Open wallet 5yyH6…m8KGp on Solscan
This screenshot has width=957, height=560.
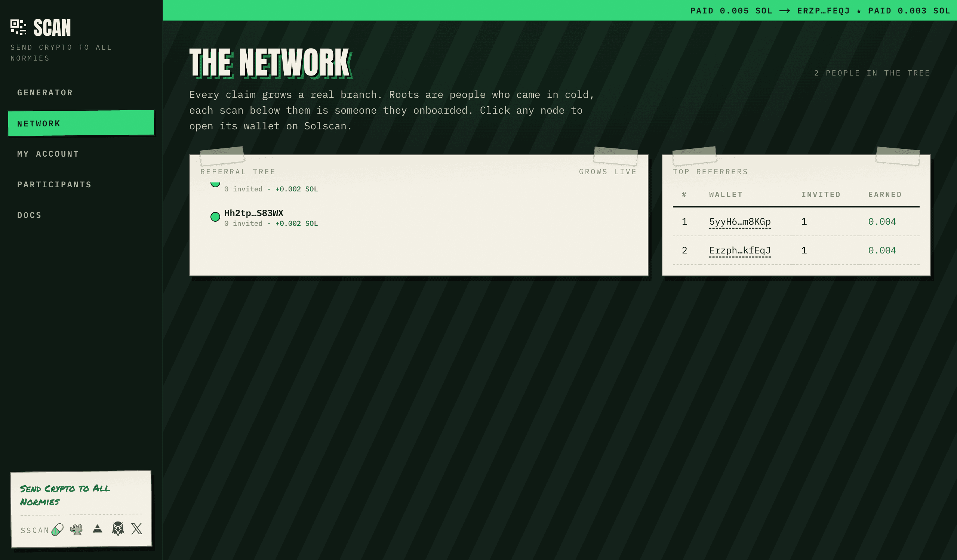pyautogui.click(x=740, y=222)
